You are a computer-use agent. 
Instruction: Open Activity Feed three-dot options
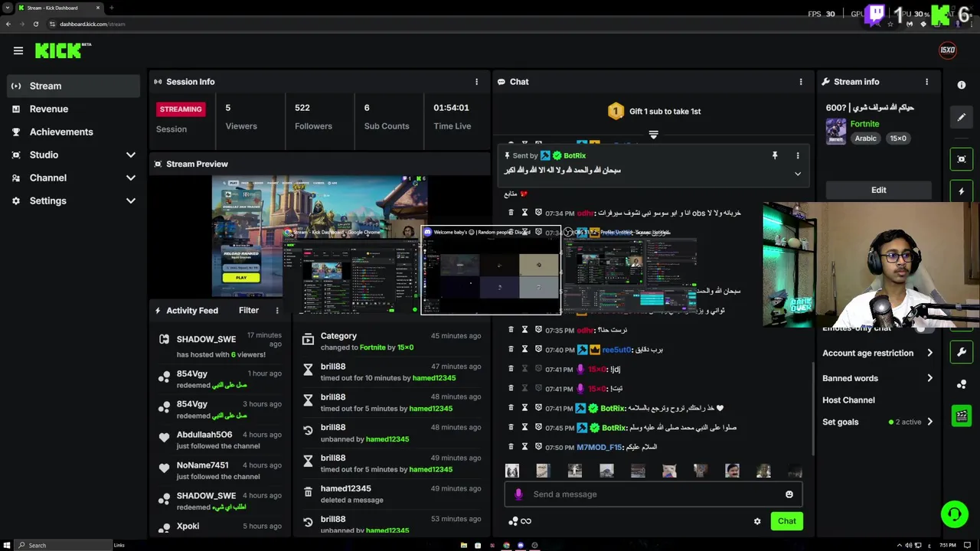click(x=277, y=311)
